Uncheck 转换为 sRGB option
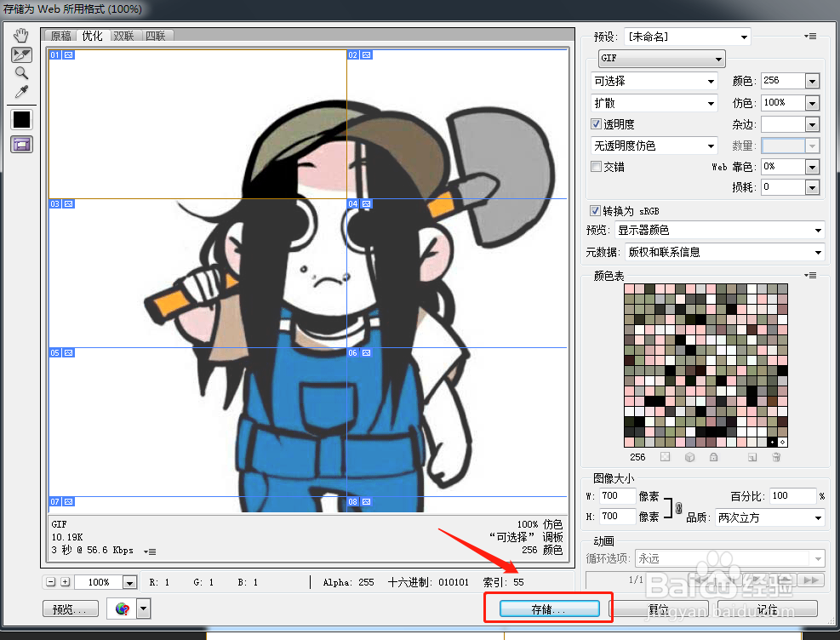Screen dimensions: 840x640 (x=593, y=210)
